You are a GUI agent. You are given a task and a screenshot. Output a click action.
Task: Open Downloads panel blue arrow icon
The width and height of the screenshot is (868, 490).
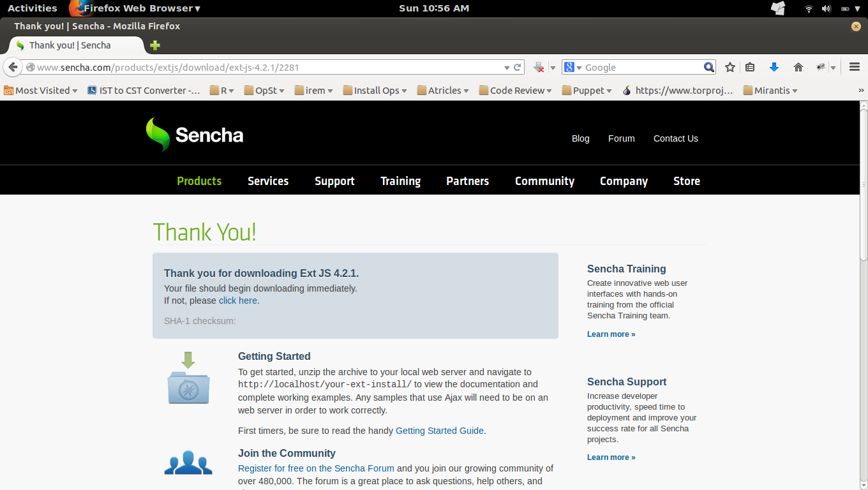click(774, 67)
